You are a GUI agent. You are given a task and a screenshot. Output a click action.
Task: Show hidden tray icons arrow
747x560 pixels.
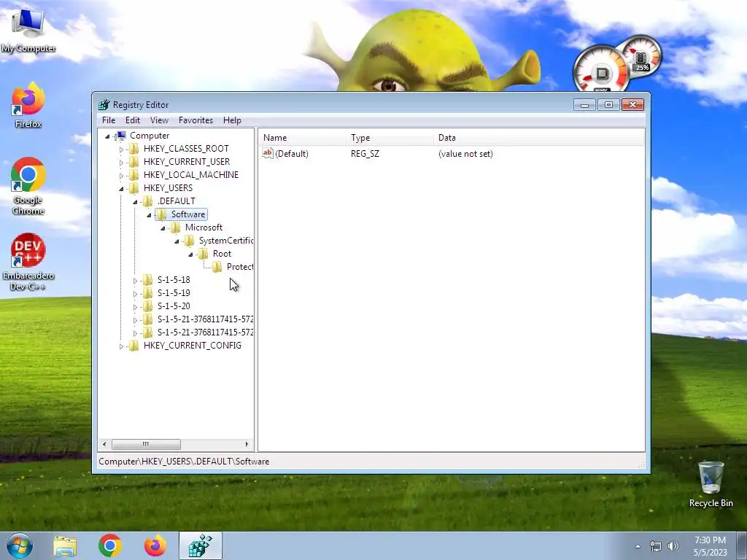click(x=638, y=546)
